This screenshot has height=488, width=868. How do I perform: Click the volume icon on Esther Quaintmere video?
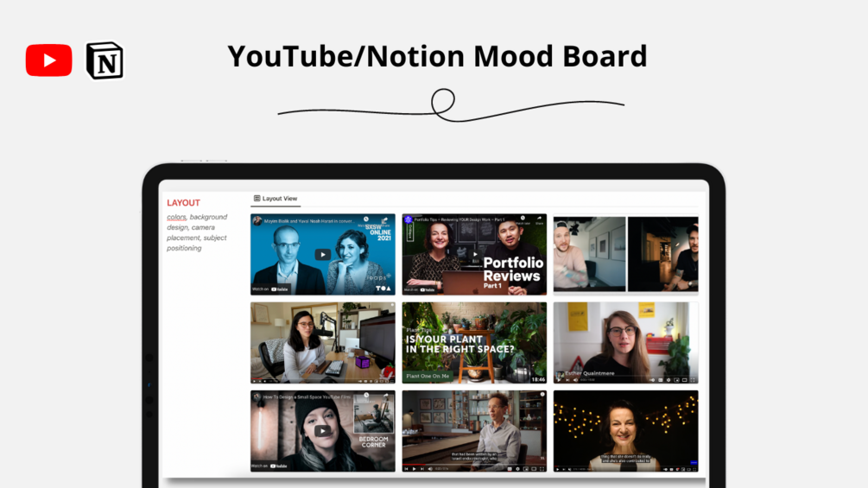point(576,379)
